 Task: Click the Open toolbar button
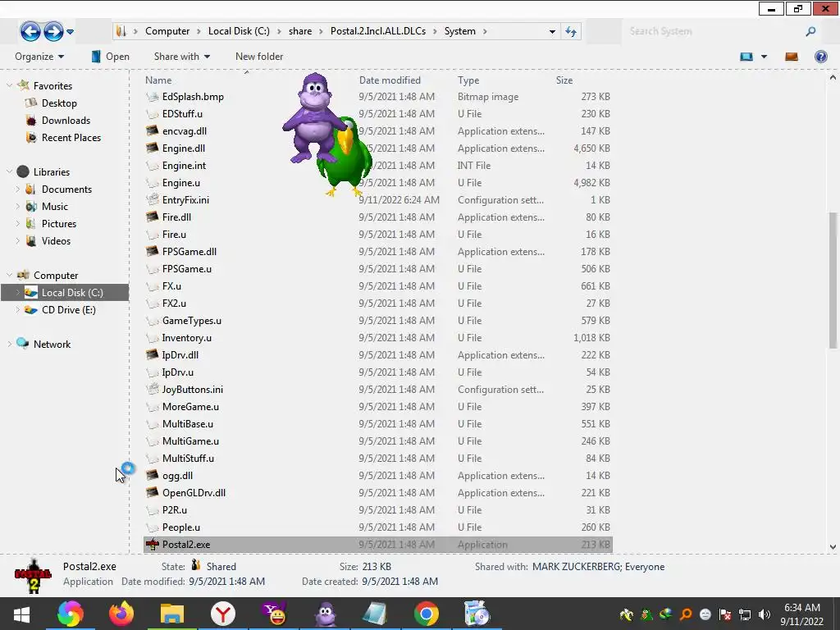click(x=111, y=57)
